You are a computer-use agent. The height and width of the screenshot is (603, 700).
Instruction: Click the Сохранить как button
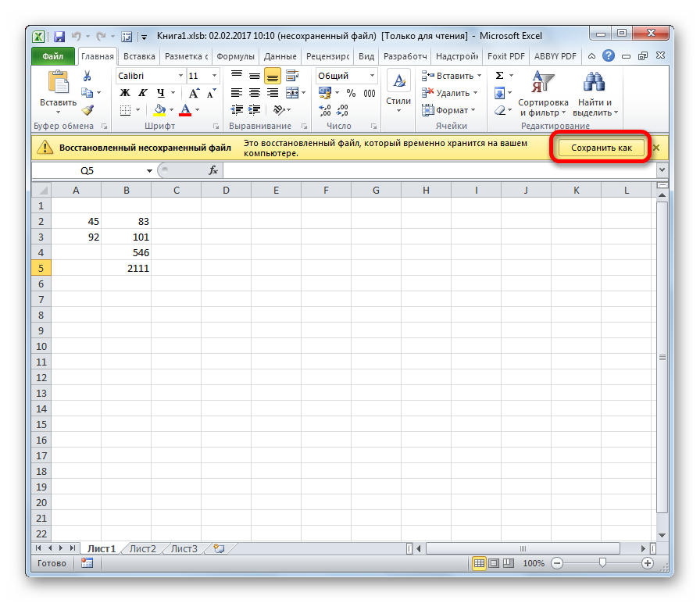[x=601, y=148]
